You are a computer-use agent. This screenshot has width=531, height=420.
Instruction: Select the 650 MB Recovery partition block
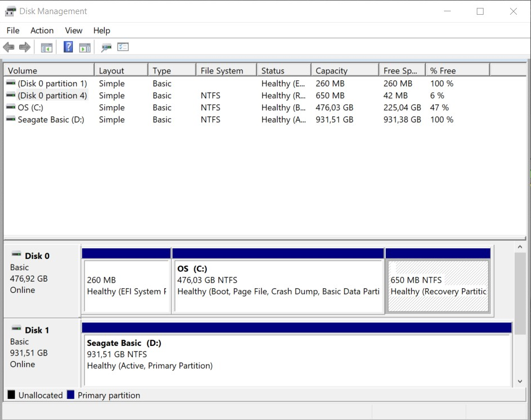(x=438, y=280)
